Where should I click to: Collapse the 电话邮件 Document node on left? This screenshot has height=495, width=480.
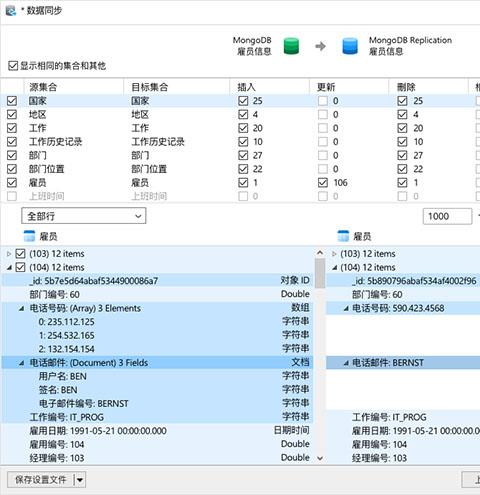(21, 363)
